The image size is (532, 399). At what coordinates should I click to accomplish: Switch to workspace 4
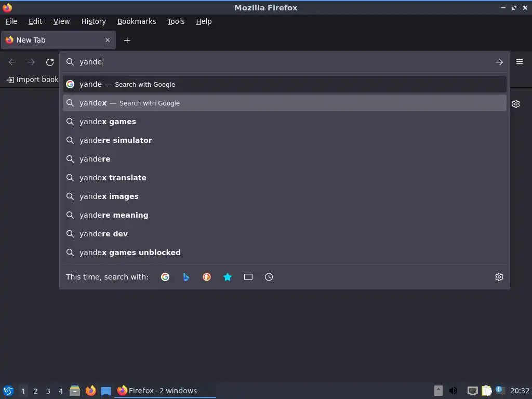[x=61, y=391]
